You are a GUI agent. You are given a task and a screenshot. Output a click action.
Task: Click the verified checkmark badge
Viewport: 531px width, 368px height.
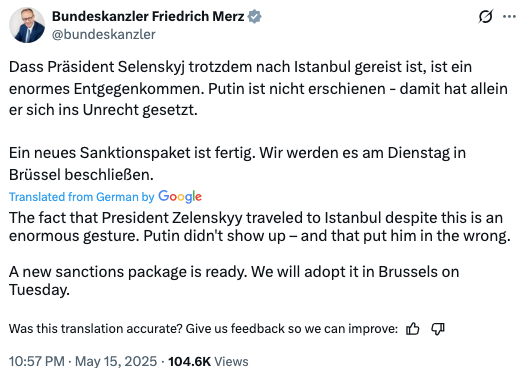point(254,17)
